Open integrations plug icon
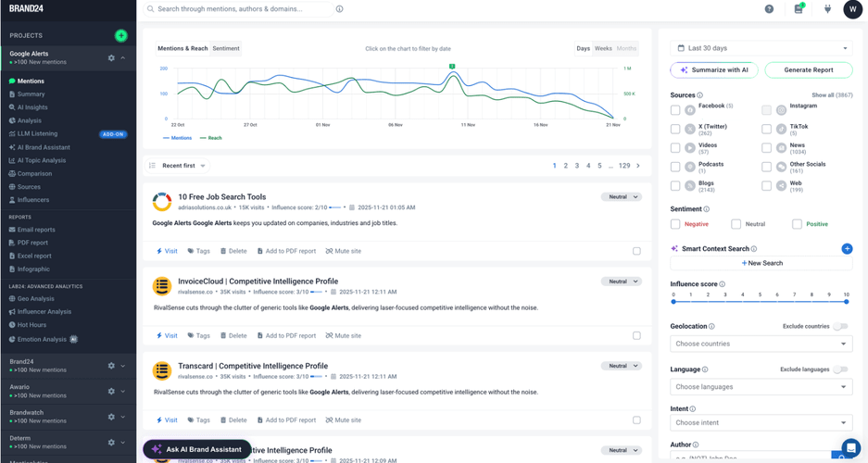868x463 pixels. [x=827, y=9]
